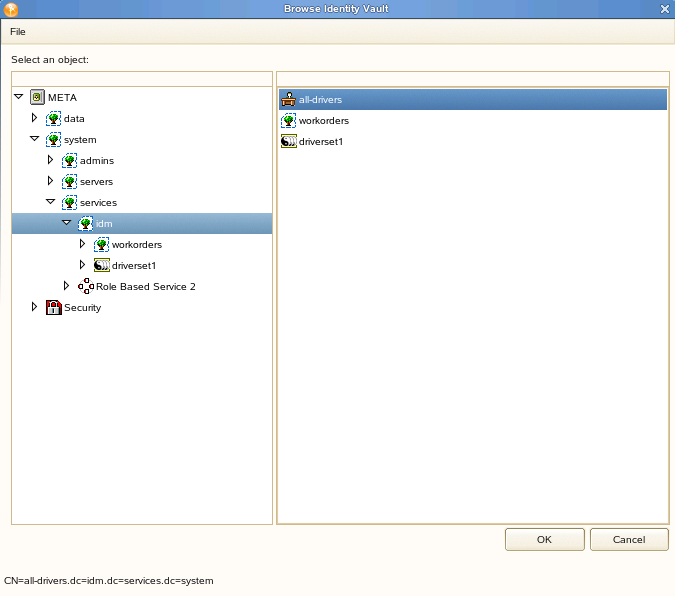This screenshot has height=596, width=675.
Task: Select the Security tree label
Action: coord(83,308)
